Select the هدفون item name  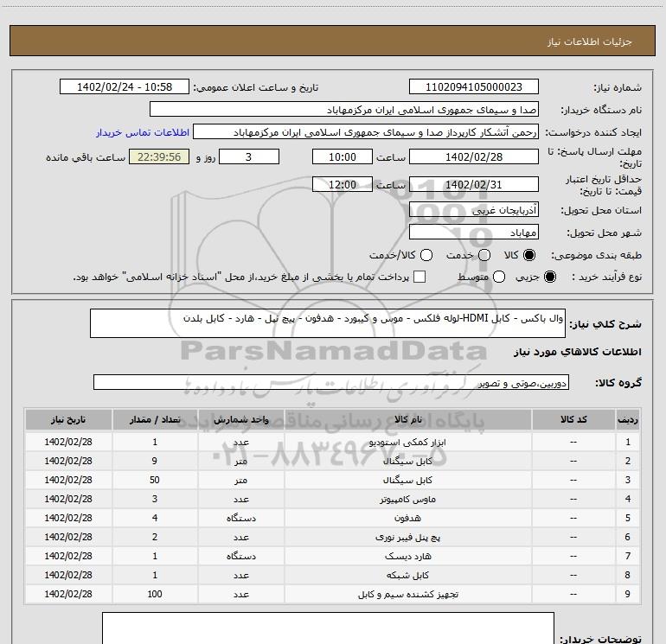[x=407, y=519]
